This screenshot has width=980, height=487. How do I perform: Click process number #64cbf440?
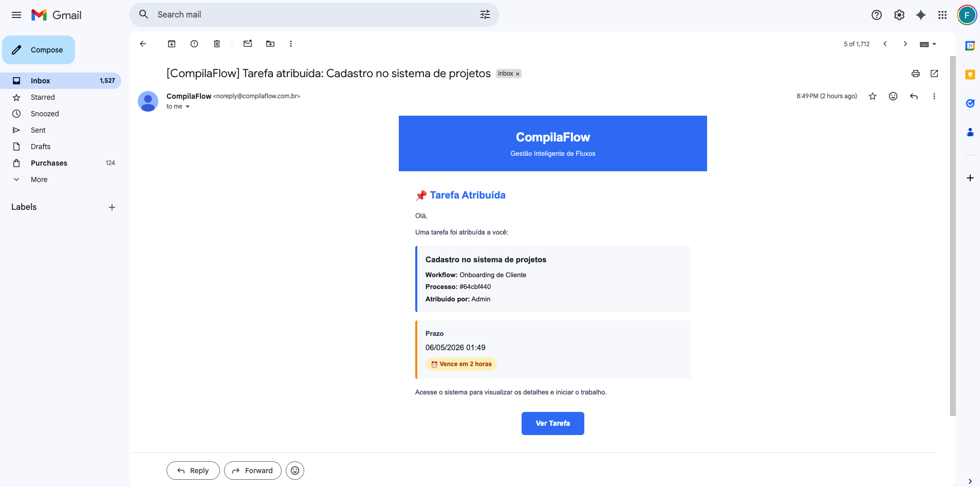tap(475, 287)
